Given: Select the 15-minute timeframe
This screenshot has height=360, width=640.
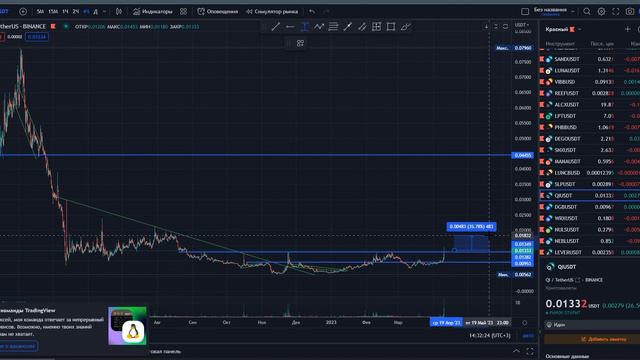Looking at the screenshot, I should coord(53,11).
